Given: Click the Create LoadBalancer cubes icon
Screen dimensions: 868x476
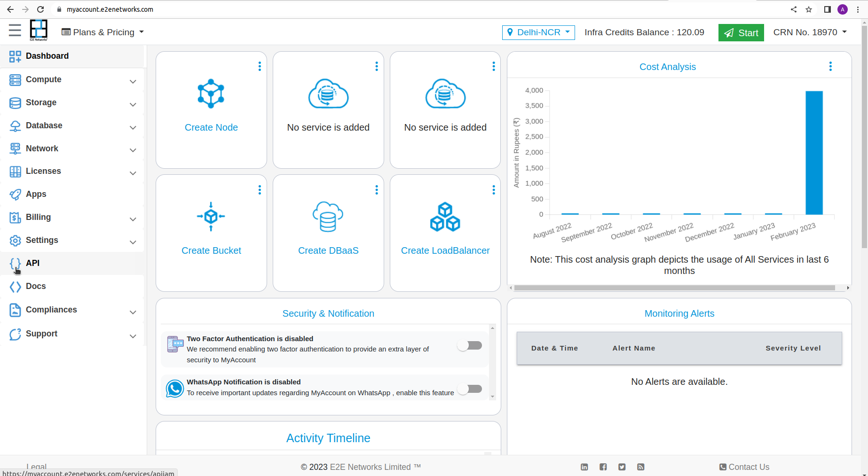Looking at the screenshot, I should 445,217.
